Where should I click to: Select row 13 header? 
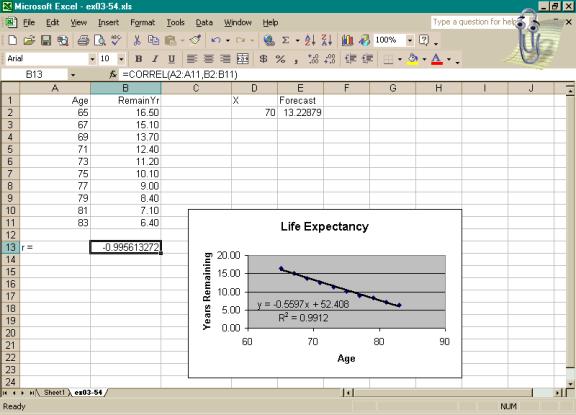click(x=10, y=247)
